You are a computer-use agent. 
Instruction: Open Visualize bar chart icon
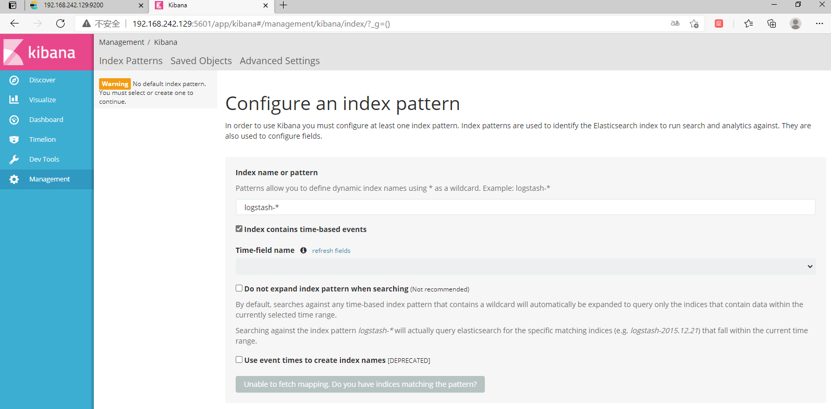click(14, 100)
